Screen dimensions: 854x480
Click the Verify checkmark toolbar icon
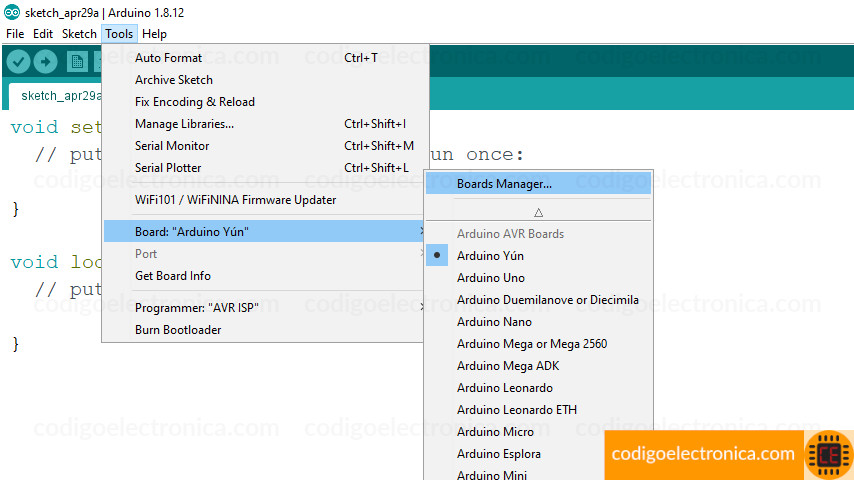[19, 62]
